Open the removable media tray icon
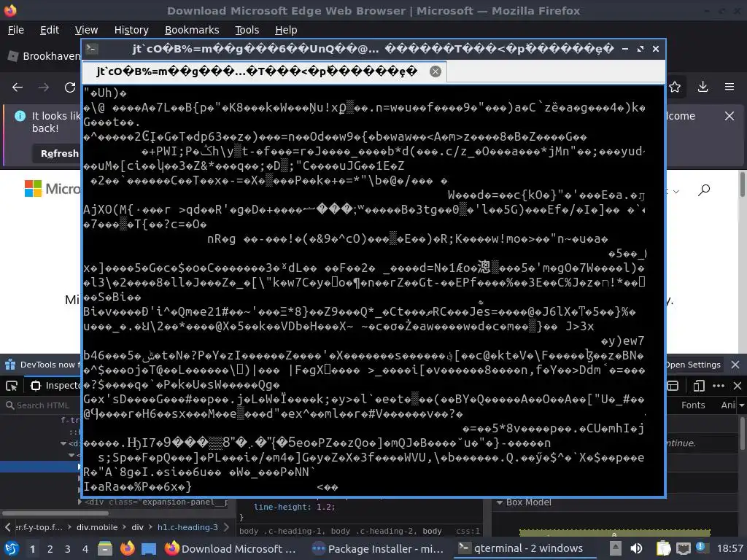Screen dimensions: 747x560 [615, 548]
